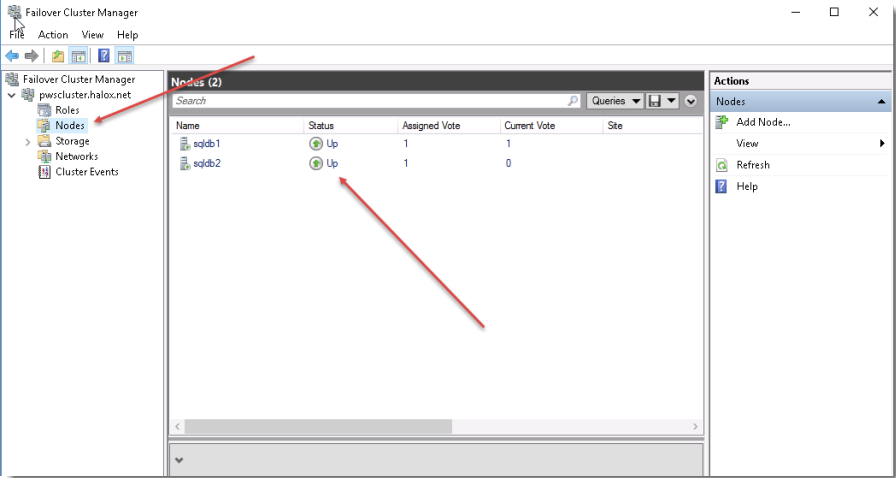Expand the details pane chevron at bottom

pyautogui.click(x=179, y=460)
